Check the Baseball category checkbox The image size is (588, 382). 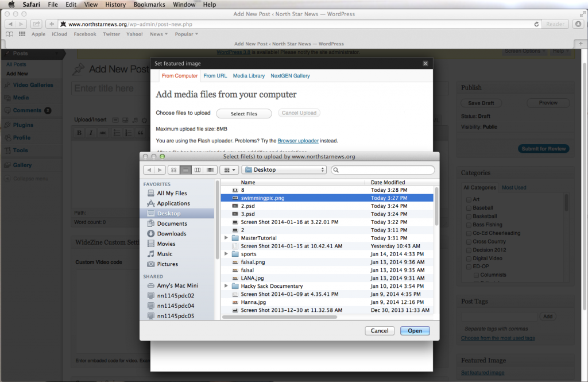469,208
